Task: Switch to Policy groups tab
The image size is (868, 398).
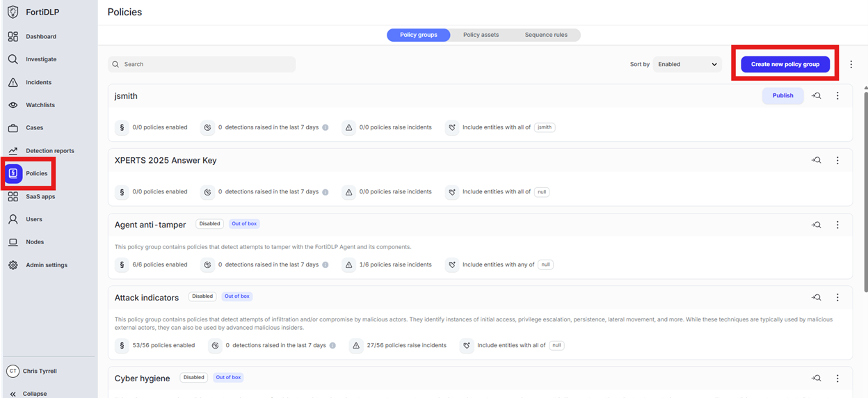Action: click(419, 35)
